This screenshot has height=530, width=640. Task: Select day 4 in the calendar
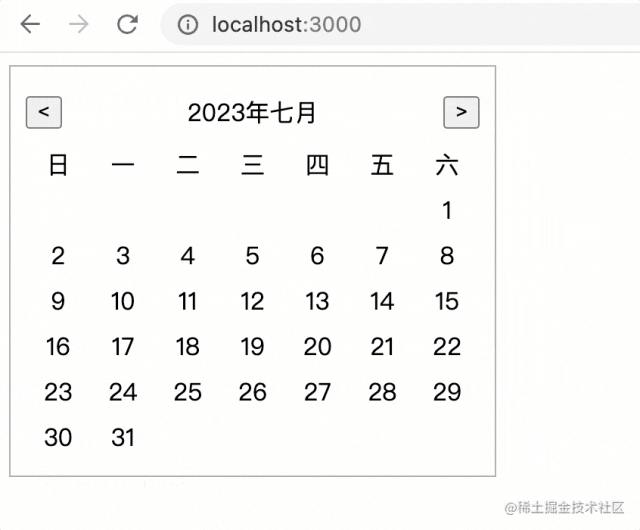pyautogui.click(x=188, y=256)
